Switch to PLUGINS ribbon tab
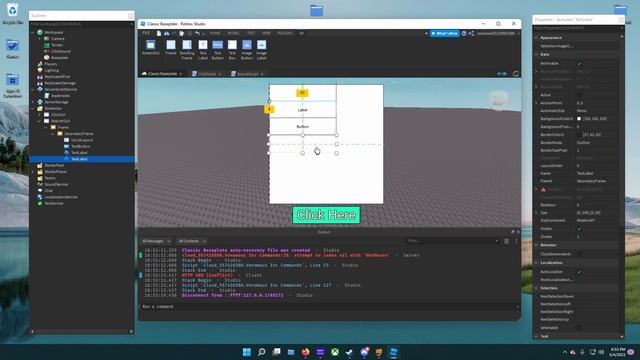 click(285, 33)
